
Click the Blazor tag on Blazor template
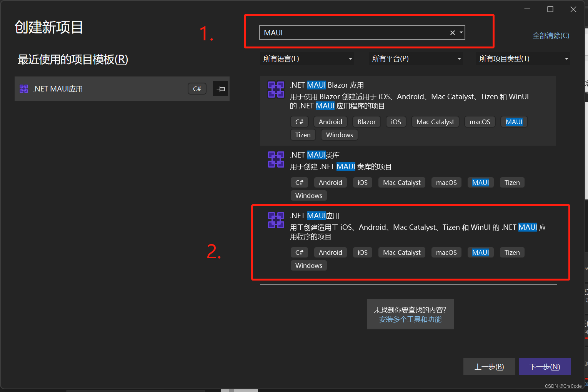click(366, 122)
